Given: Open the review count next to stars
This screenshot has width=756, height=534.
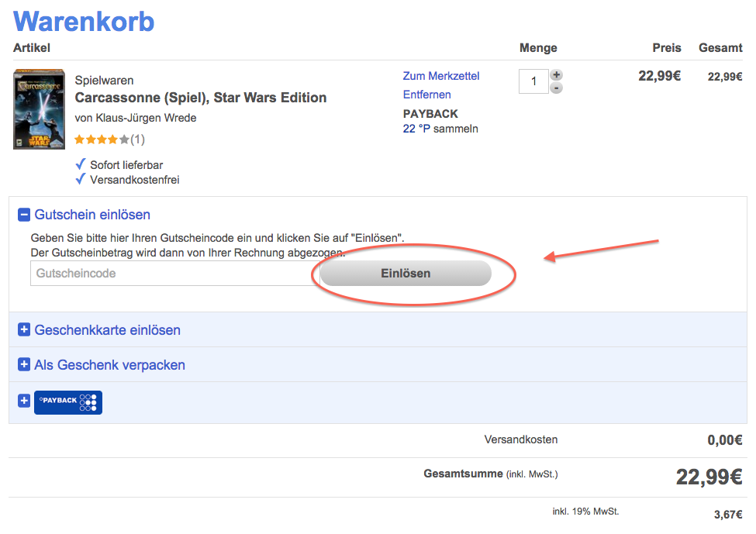Looking at the screenshot, I should 137,140.
